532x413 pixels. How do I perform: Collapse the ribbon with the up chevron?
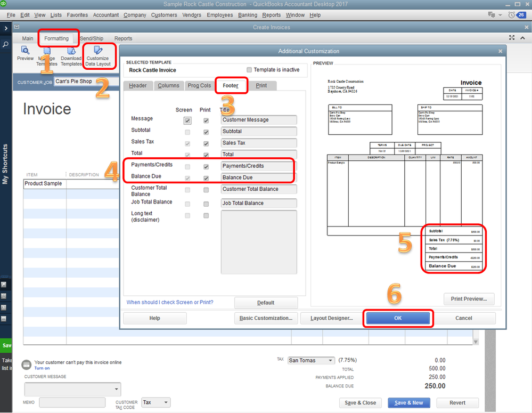(x=522, y=38)
